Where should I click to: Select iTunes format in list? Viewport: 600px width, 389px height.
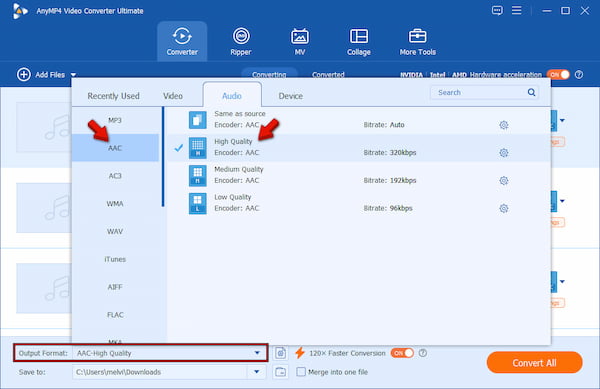click(x=115, y=259)
